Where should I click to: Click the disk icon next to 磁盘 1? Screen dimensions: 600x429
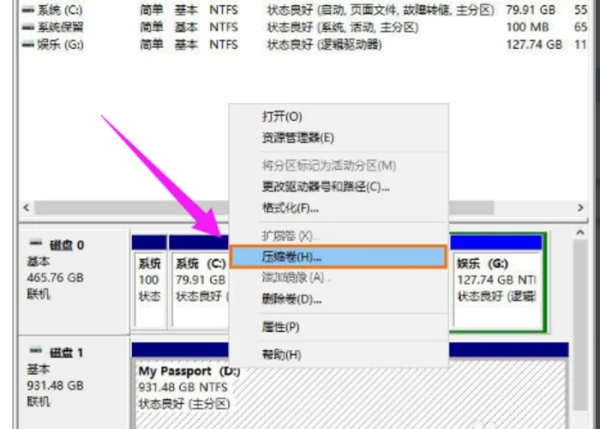pyautogui.click(x=36, y=351)
